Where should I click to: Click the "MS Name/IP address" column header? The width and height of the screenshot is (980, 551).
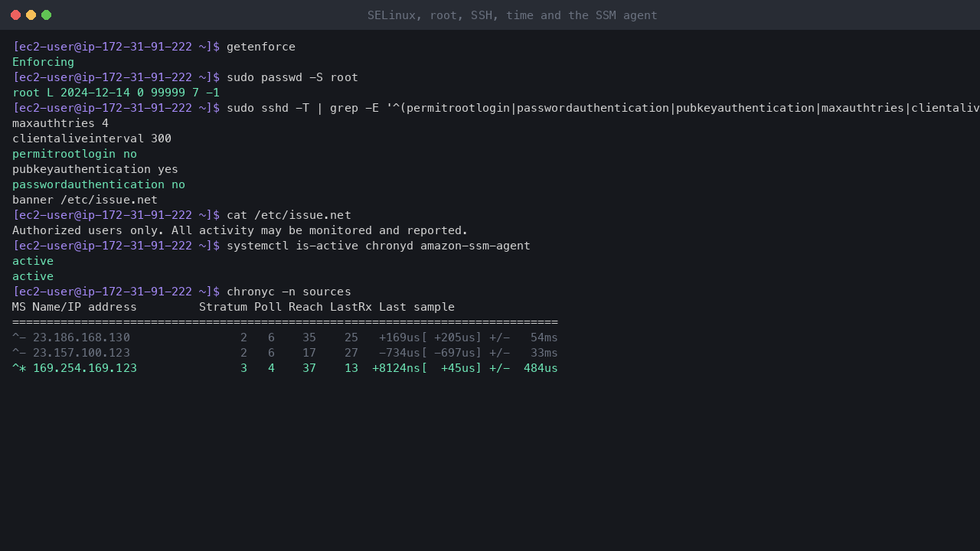(74, 307)
